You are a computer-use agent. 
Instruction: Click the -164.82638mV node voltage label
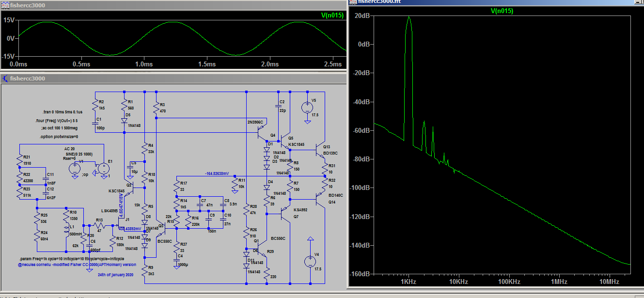[217, 173]
